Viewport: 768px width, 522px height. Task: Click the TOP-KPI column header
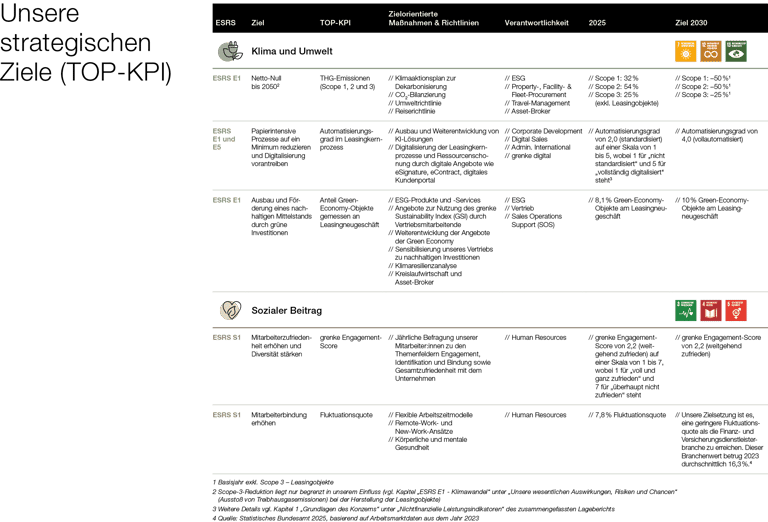(x=335, y=21)
